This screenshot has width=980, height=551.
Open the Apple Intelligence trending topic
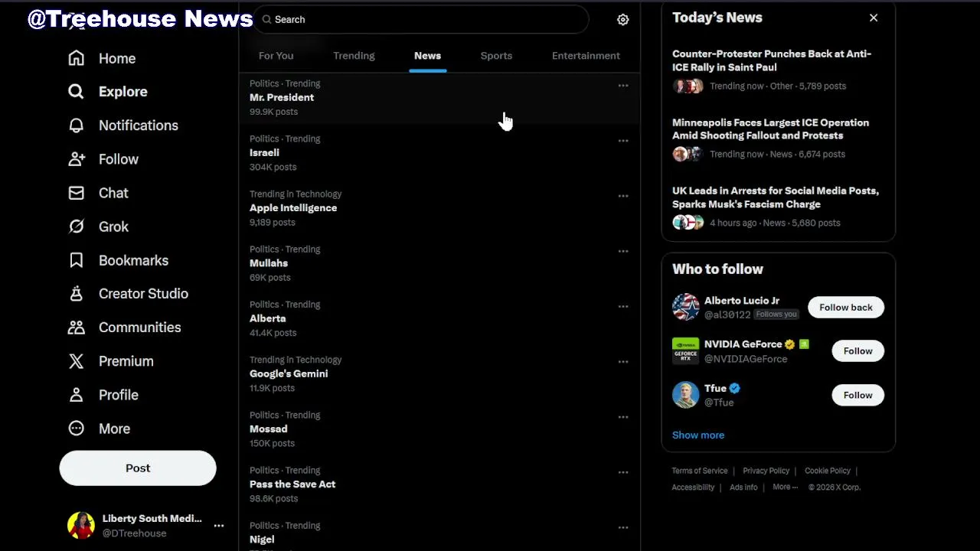point(439,208)
